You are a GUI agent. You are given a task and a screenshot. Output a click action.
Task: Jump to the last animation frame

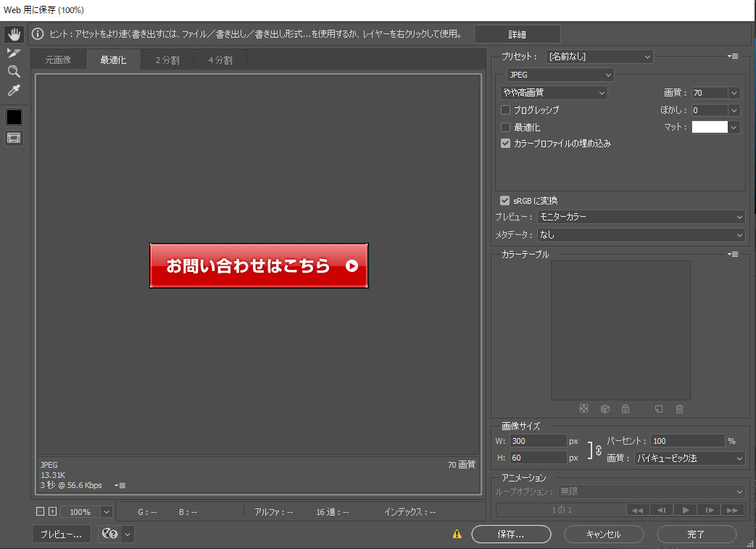coord(732,510)
